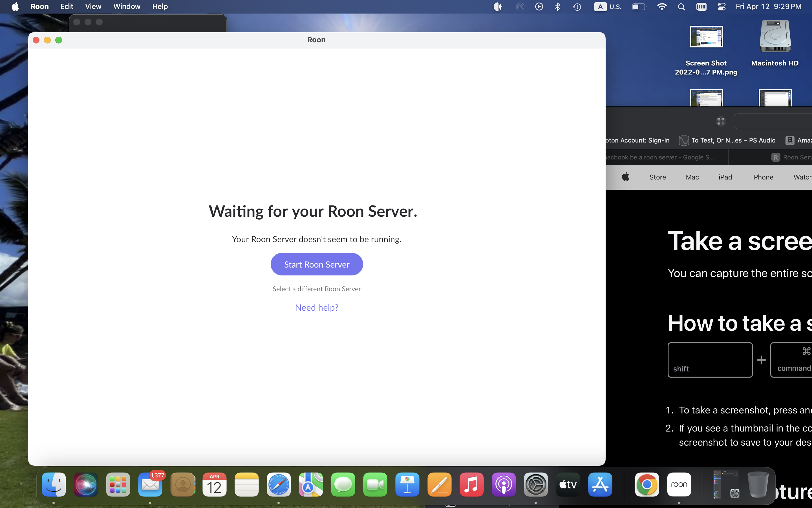The image size is (812, 508).
Task: Open System Preferences from the Dock
Action: tap(536, 485)
